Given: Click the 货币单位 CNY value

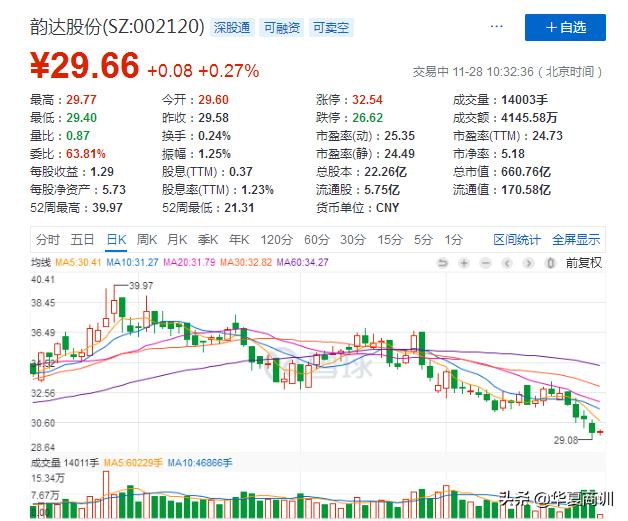Looking at the screenshot, I should tap(387, 208).
